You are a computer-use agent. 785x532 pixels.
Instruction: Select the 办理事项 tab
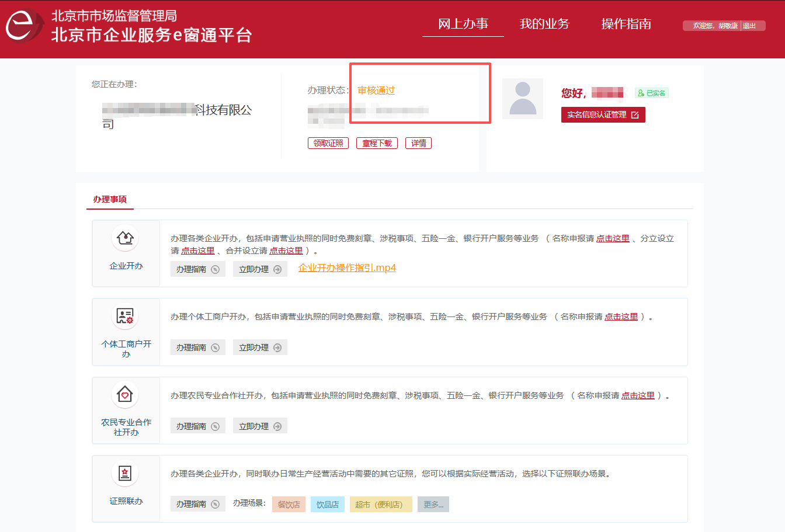(110, 199)
